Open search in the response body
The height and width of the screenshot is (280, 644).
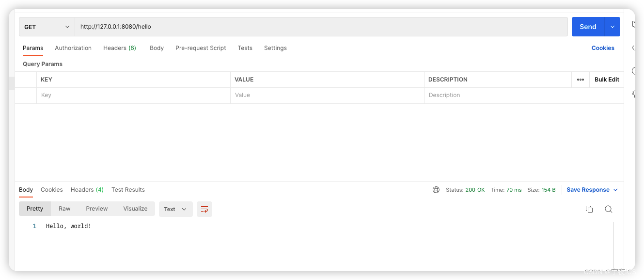[609, 209]
